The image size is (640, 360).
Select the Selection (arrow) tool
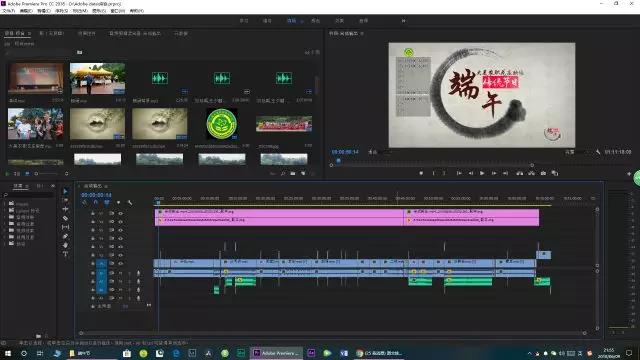(65, 191)
